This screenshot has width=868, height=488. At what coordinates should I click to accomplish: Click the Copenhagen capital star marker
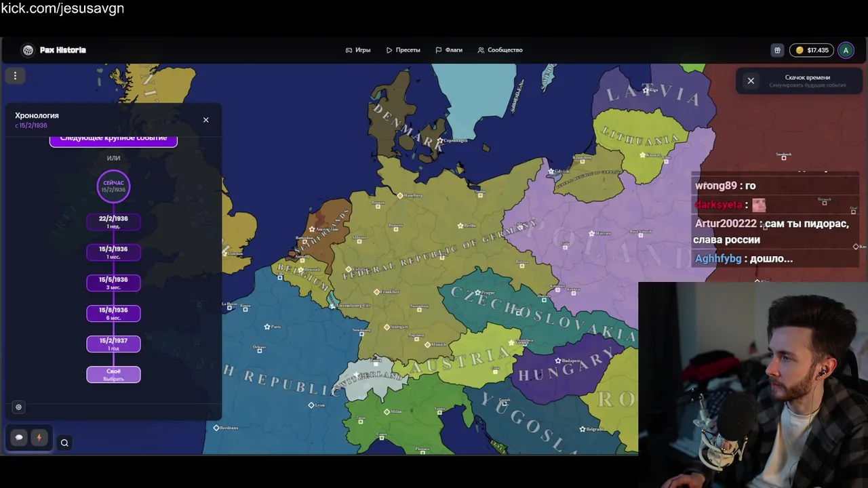tap(440, 141)
